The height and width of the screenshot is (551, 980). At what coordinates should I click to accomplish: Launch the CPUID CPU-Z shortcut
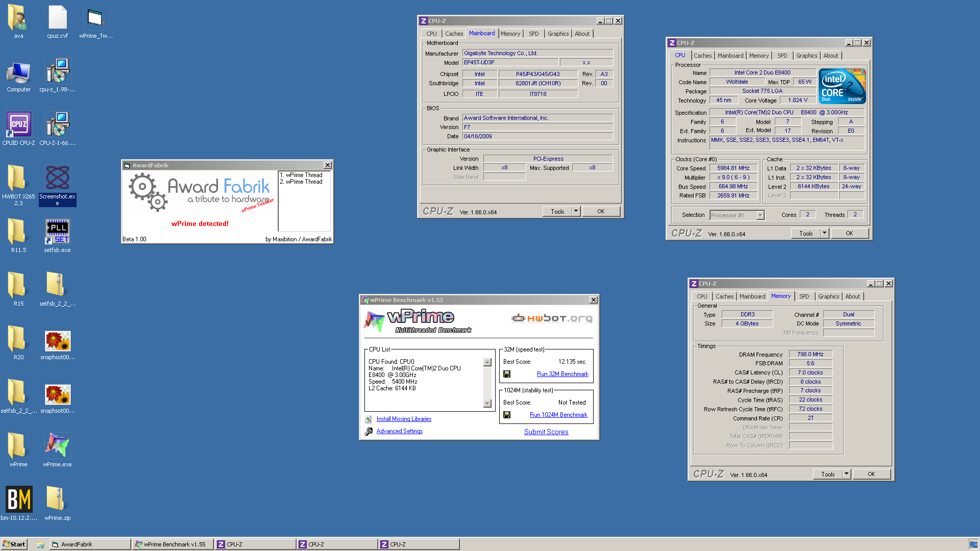tap(18, 129)
